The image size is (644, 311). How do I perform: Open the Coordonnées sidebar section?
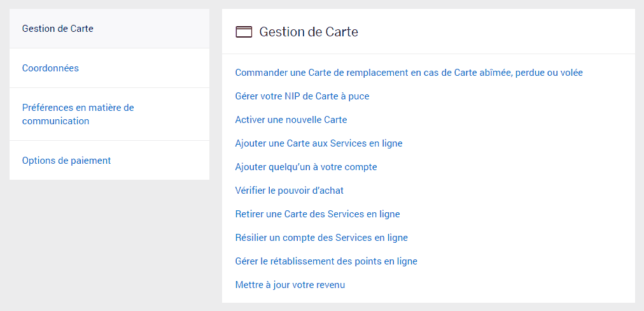coord(50,68)
